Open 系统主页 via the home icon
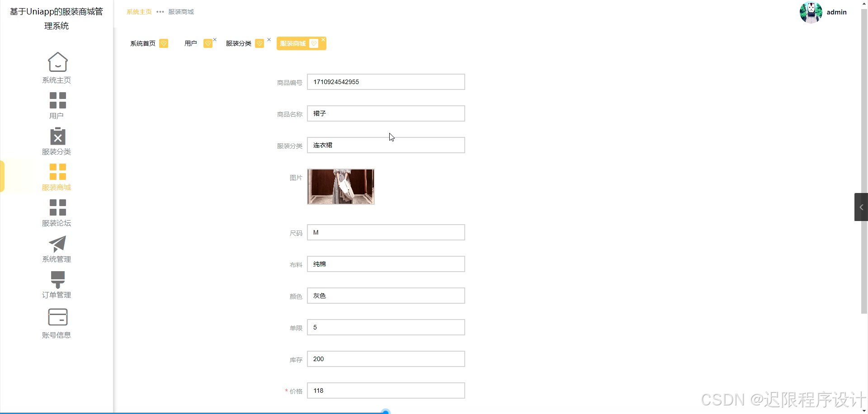 (57, 62)
